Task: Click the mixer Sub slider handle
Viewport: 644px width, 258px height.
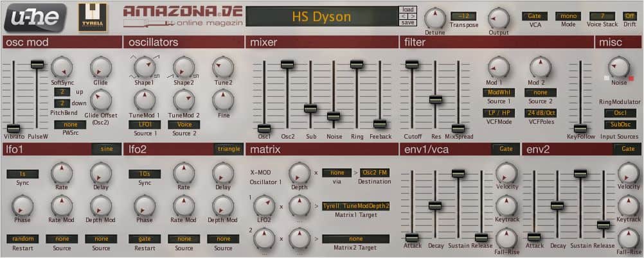Action: 310,108
